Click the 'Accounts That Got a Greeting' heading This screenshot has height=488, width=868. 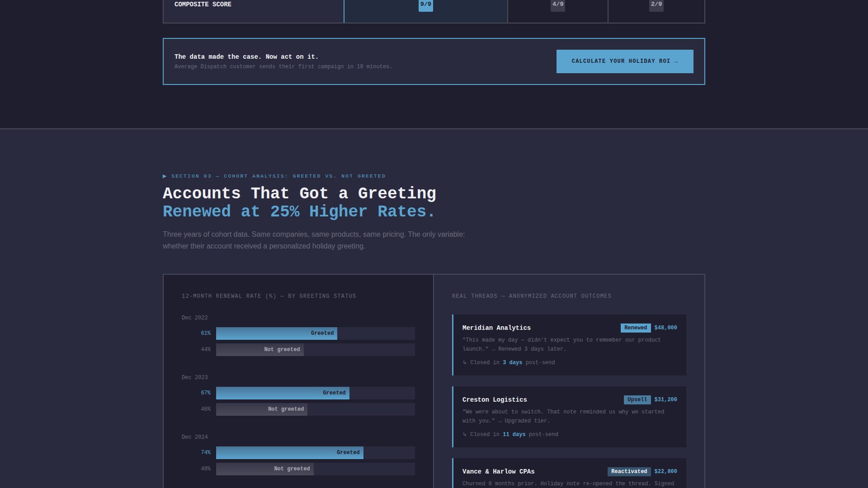(299, 193)
